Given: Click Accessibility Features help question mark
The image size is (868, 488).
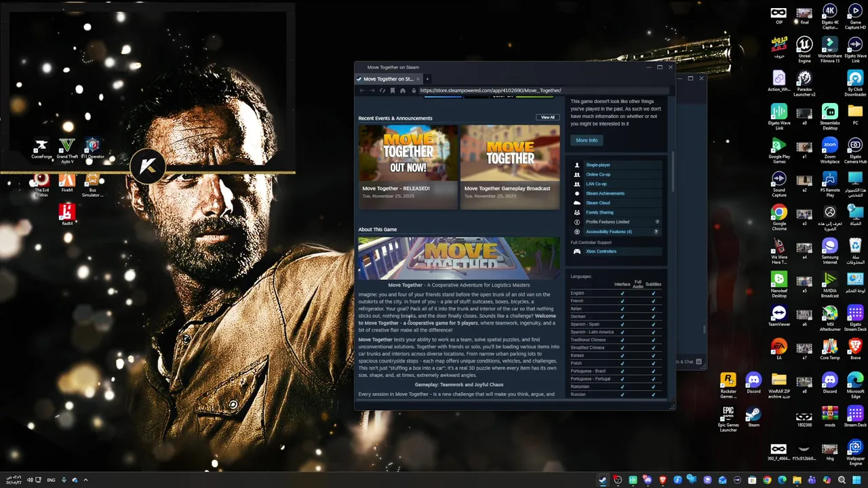Looking at the screenshot, I should [x=656, y=232].
